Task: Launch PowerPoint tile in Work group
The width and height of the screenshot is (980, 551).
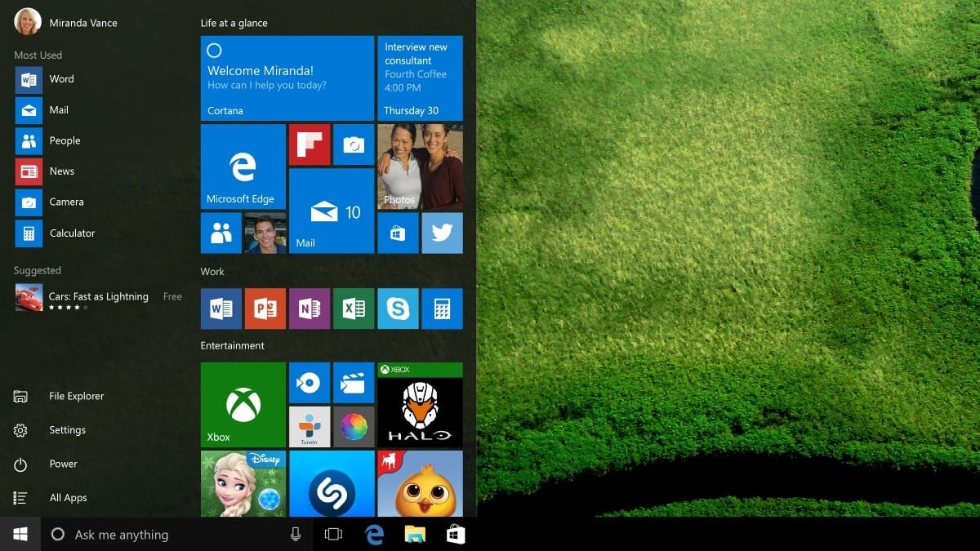Action: click(265, 309)
